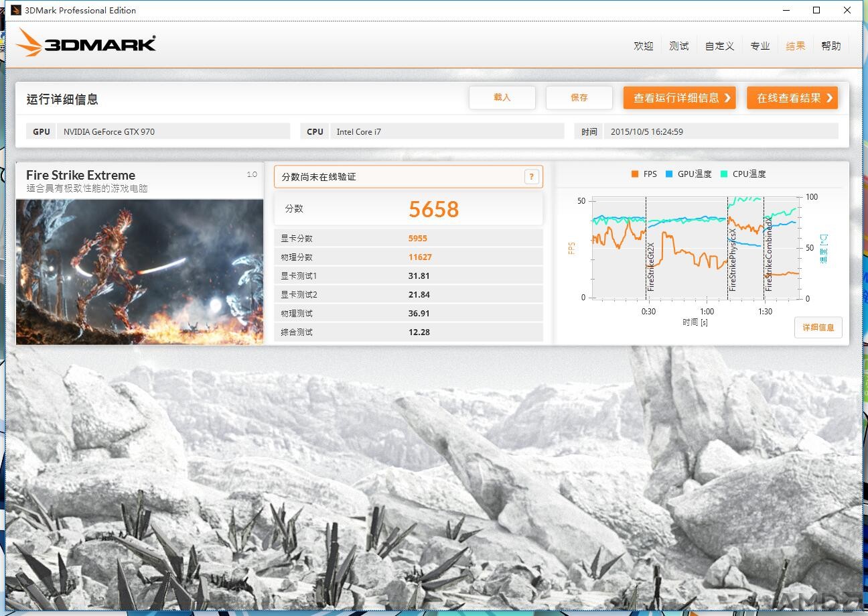Screen dimensions: 868x616
Task: Click the CPU温度 legend label
Action: click(749, 174)
